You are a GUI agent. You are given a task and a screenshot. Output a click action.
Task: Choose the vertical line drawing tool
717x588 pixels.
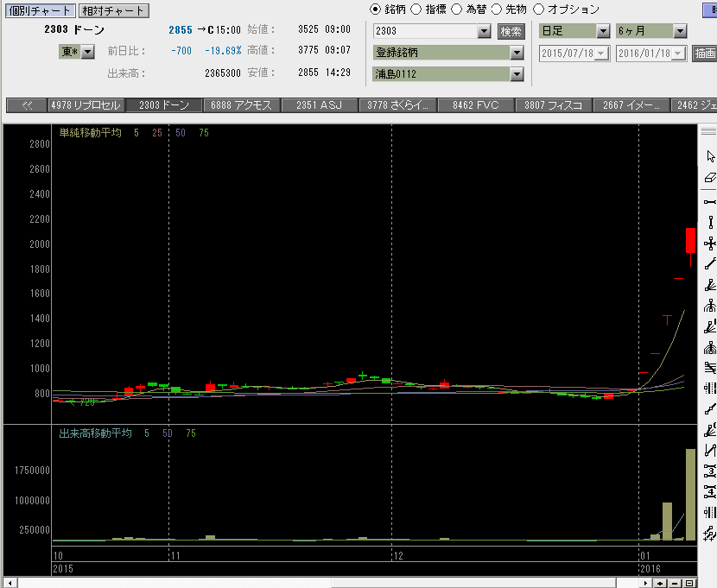pos(710,223)
